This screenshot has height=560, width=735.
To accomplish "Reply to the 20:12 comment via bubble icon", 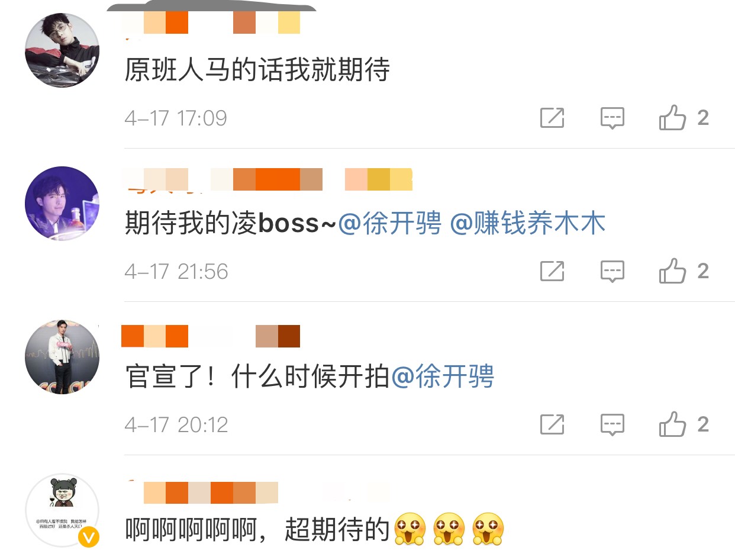I will pos(612,424).
